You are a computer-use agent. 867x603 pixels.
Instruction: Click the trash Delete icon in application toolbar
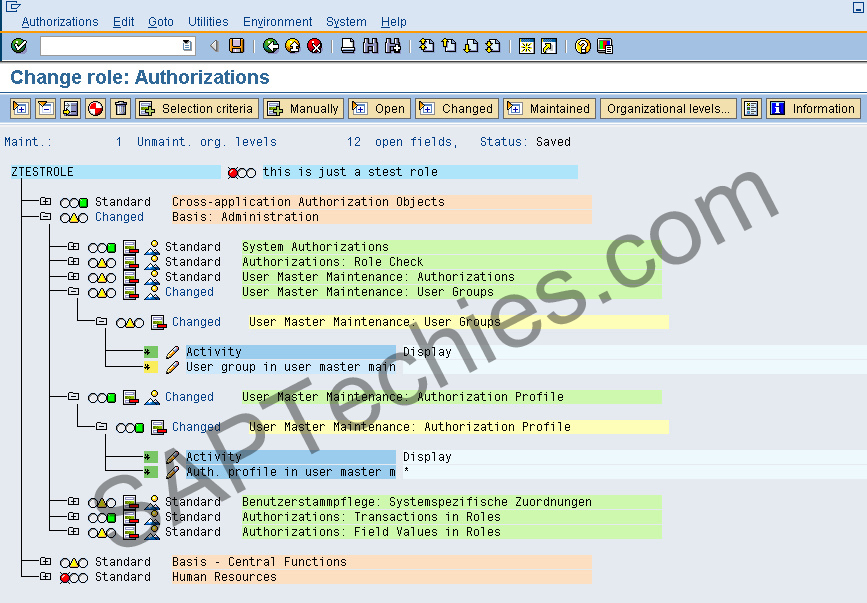120,110
